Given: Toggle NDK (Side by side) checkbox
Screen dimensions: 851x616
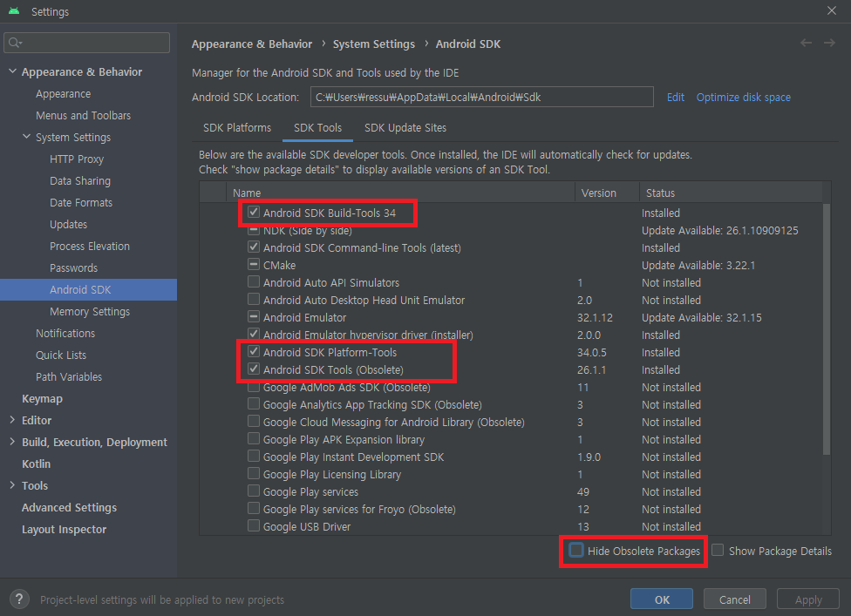Looking at the screenshot, I should tap(254, 230).
